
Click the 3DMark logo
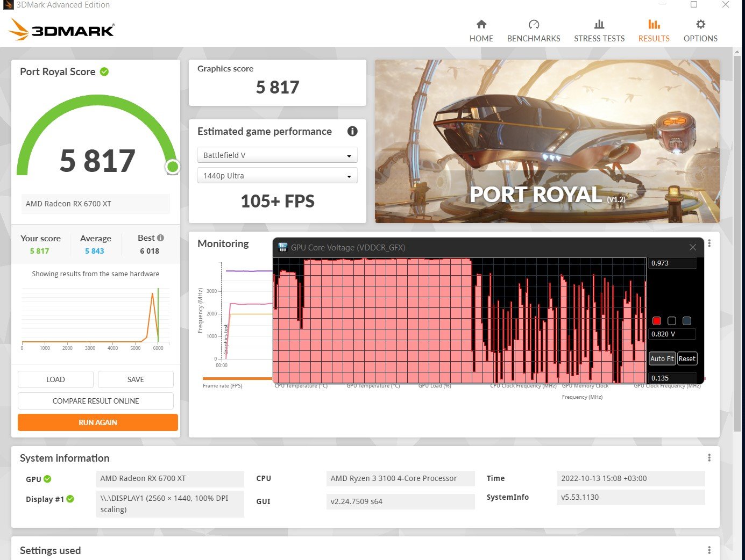click(x=61, y=30)
